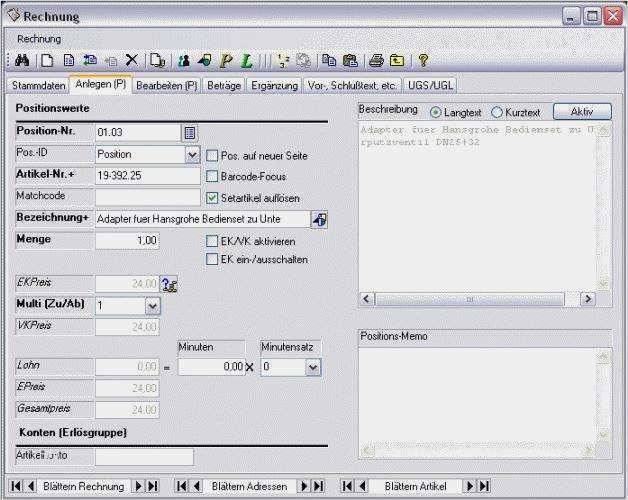Expand the Minutensatz dropdown
Image resolution: width=628 pixels, height=500 pixels.
[313, 367]
